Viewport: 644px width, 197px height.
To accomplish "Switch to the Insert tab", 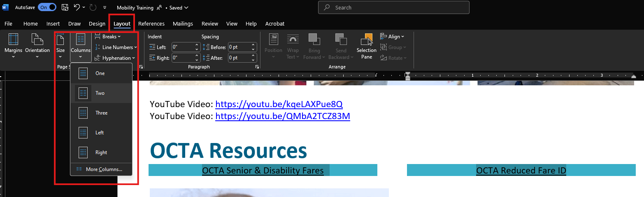I will (53, 24).
